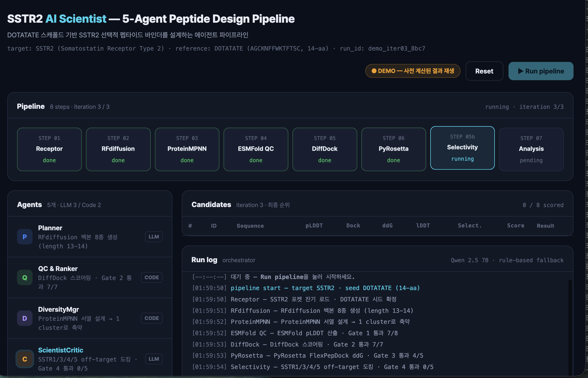Click the Select. column header
Image resolution: width=588 pixels, height=378 pixels.
(470, 226)
